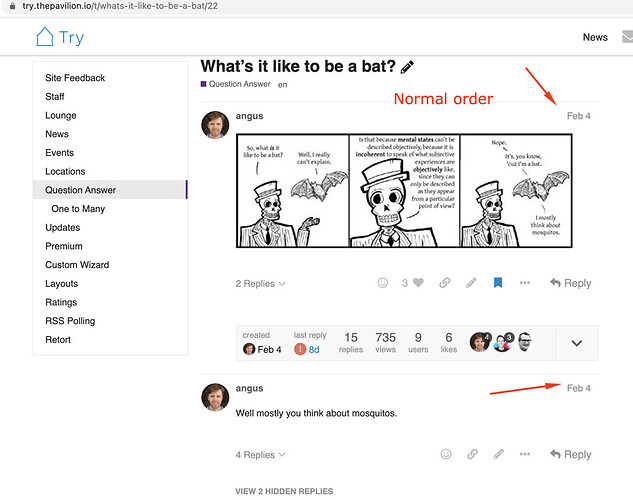Click the 6 likes count
The height and width of the screenshot is (500, 633).
449,342
